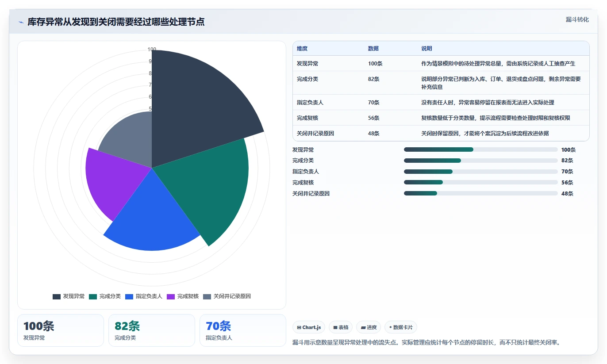Select the 关闭并记录原因 table row cell
This screenshot has height=364, width=607.
point(315,133)
